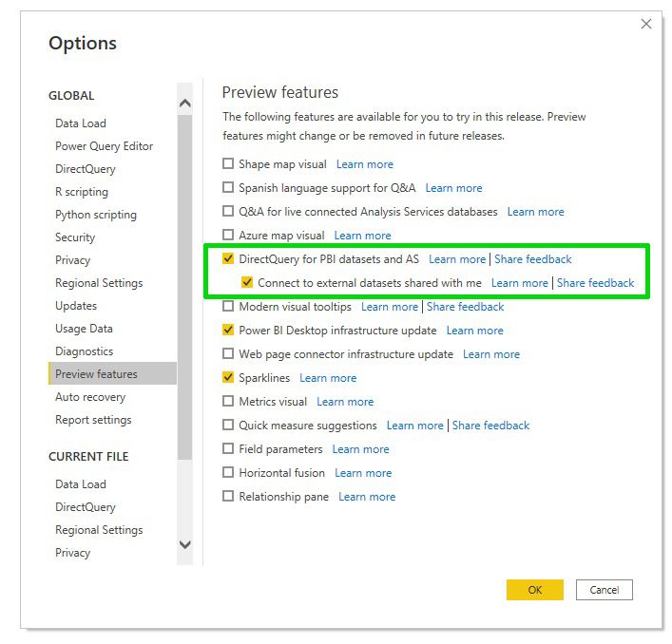
Task: Share feedback on Modern visual tooltips
Action: coord(466,307)
